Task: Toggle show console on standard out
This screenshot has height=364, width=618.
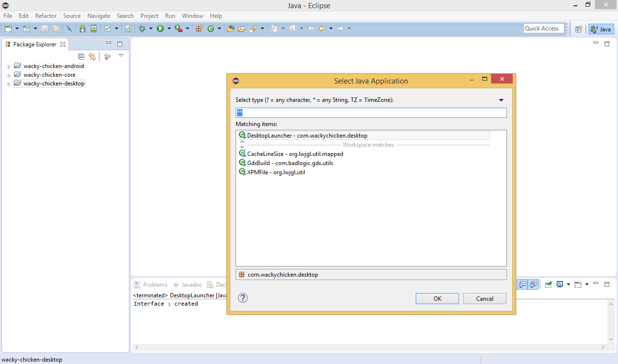Action: coord(522,284)
